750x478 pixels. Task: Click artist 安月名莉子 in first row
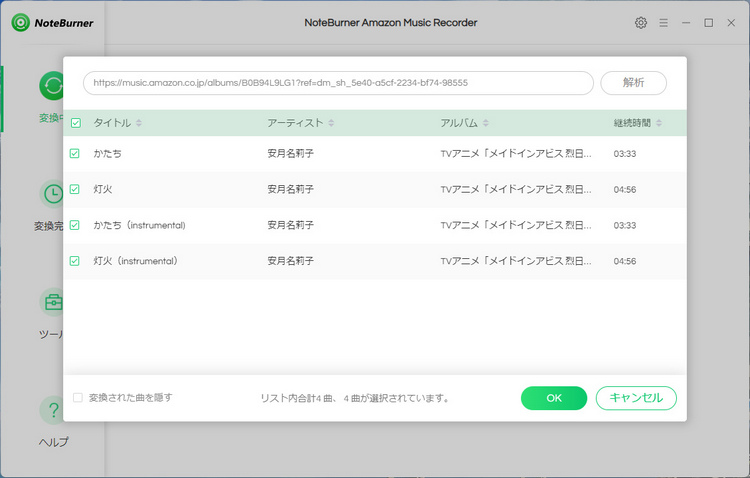coord(290,154)
